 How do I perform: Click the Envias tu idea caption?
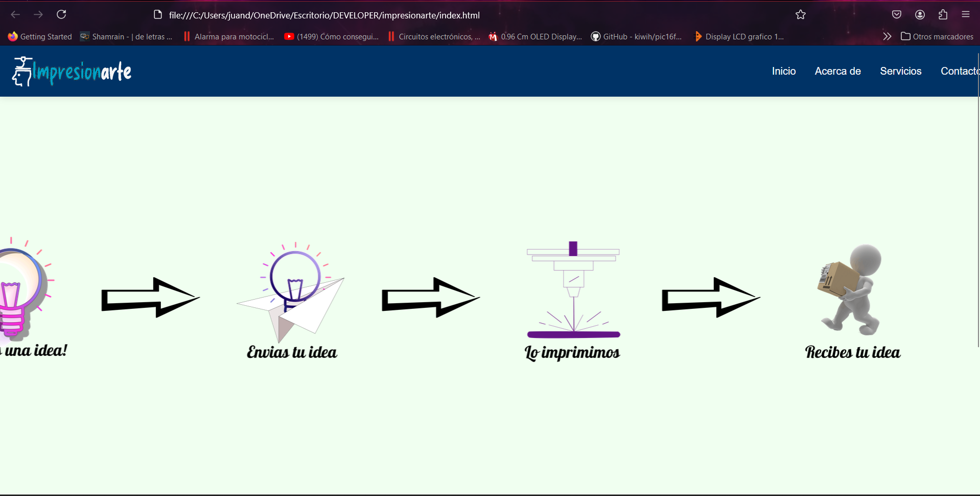point(292,352)
